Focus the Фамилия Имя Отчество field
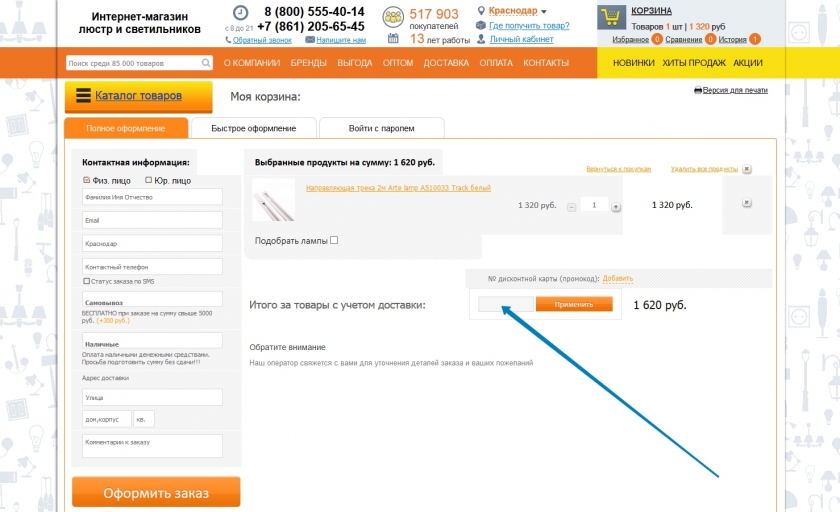Viewport: 840px width, 512px height. (x=152, y=197)
